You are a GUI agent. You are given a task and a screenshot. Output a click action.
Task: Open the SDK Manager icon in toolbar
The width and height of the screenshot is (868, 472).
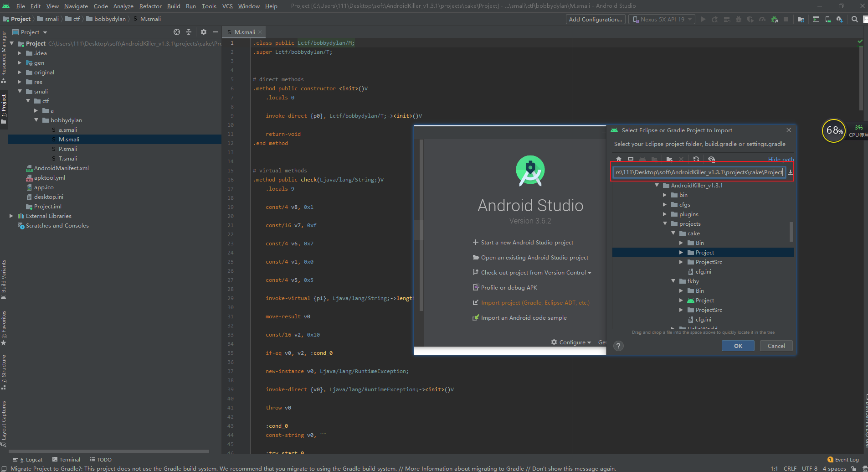click(839, 19)
